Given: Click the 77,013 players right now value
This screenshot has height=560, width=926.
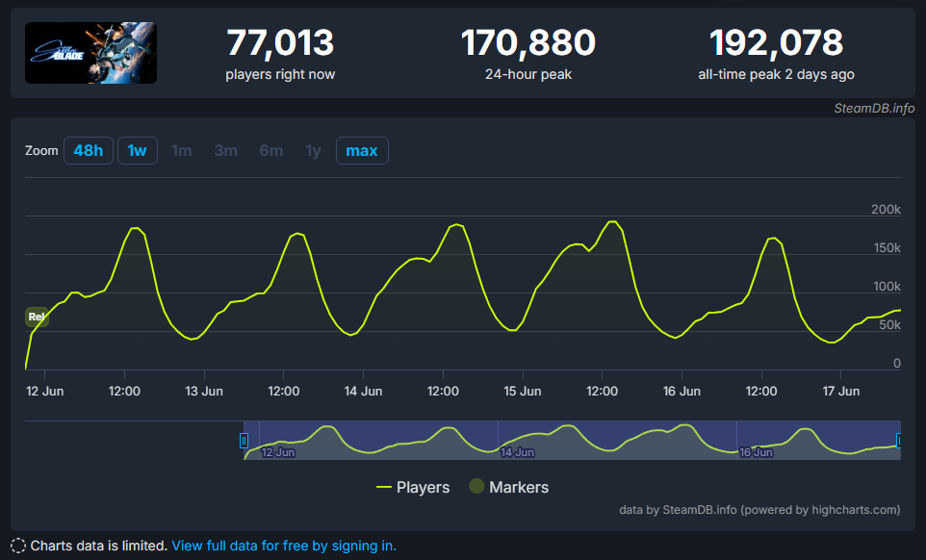Looking at the screenshot, I should [x=280, y=43].
